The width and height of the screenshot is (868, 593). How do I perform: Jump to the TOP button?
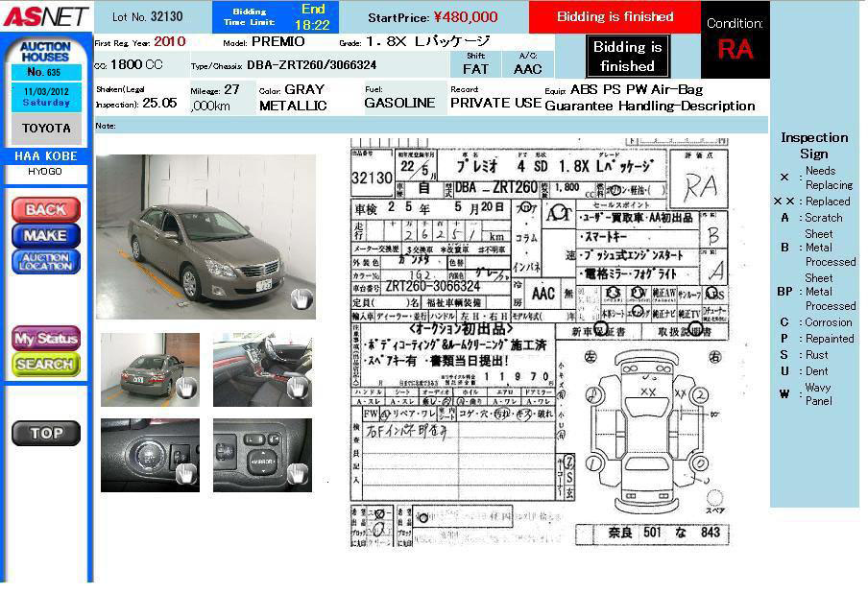[46, 434]
